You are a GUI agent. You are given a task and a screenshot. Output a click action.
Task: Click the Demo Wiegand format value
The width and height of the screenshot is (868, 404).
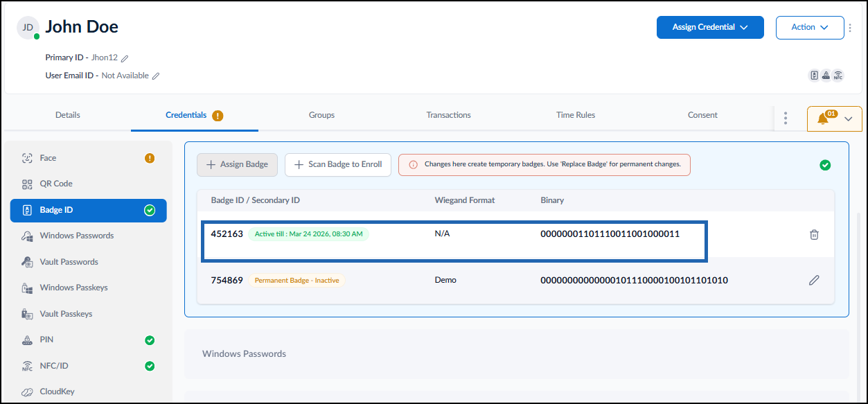tap(445, 281)
